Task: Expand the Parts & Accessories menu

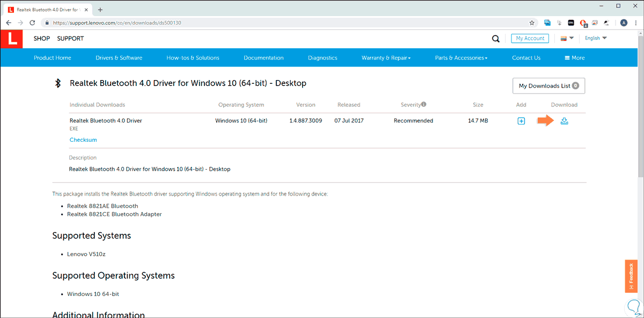Action: (461, 58)
